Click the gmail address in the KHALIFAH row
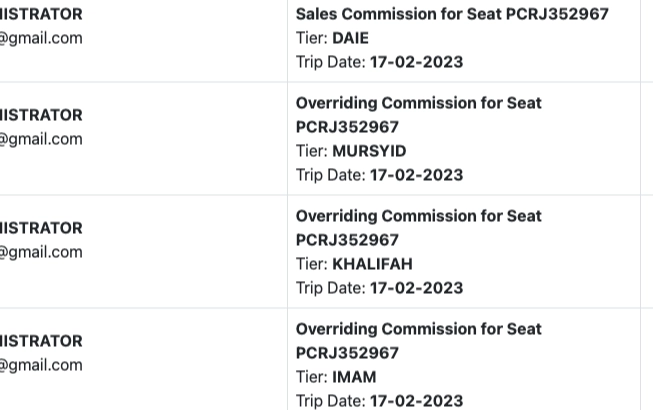653x410 pixels. 41,252
